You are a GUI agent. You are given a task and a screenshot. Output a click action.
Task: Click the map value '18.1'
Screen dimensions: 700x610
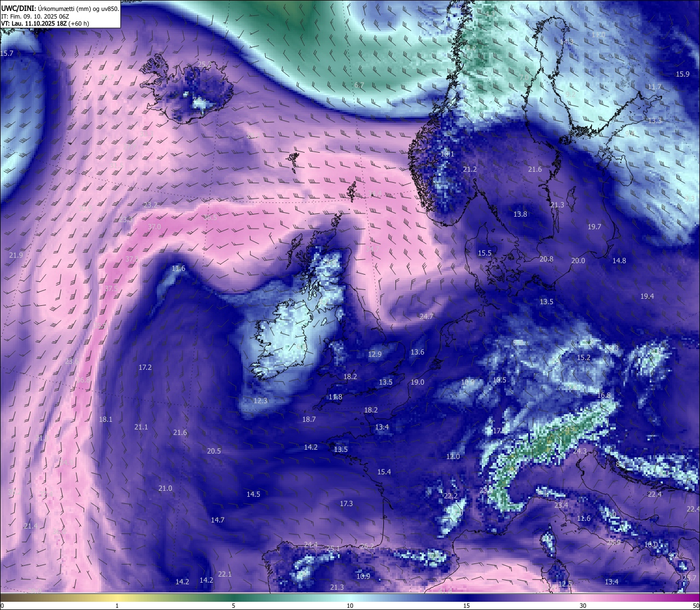coord(106,420)
